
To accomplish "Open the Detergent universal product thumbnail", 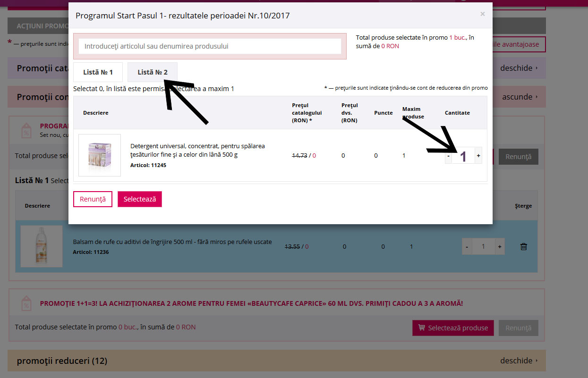I will tap(100, 155).
